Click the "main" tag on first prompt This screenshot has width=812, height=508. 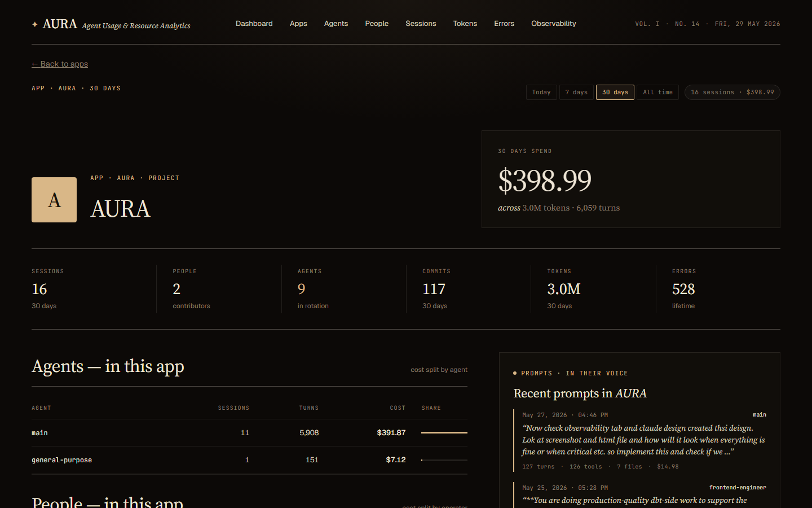tap(760, 415)
